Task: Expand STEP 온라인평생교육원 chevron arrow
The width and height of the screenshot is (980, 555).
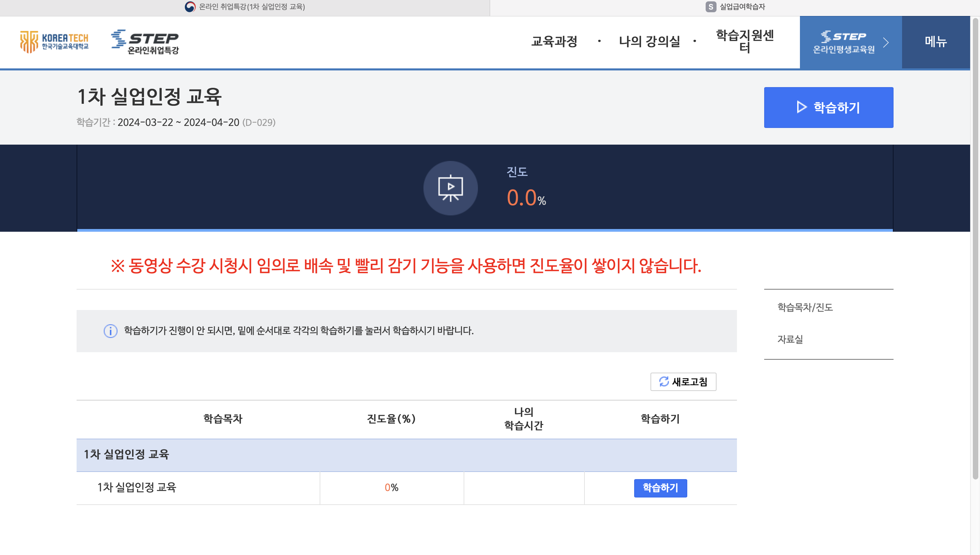Action: click(886, 42)
